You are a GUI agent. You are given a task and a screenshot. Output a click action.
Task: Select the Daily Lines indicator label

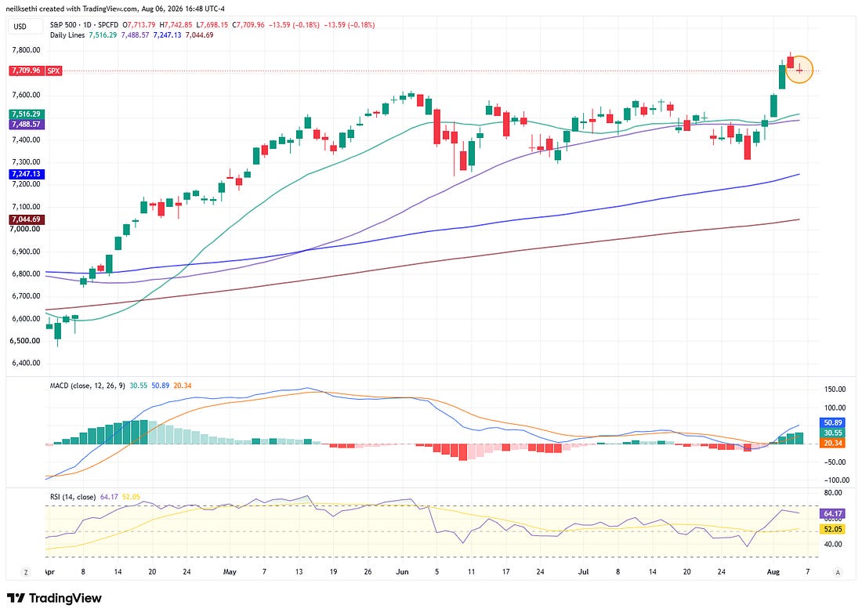click(x=67, y=34)
